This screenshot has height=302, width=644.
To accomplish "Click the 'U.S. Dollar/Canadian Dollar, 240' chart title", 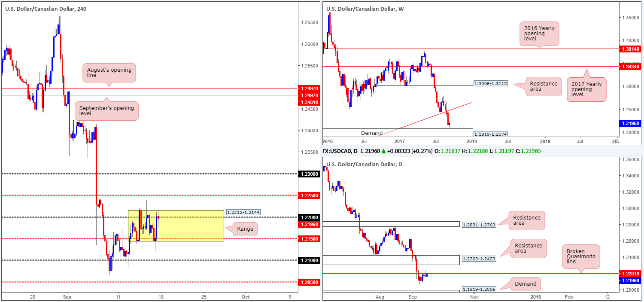I will (x=46, y=9).
